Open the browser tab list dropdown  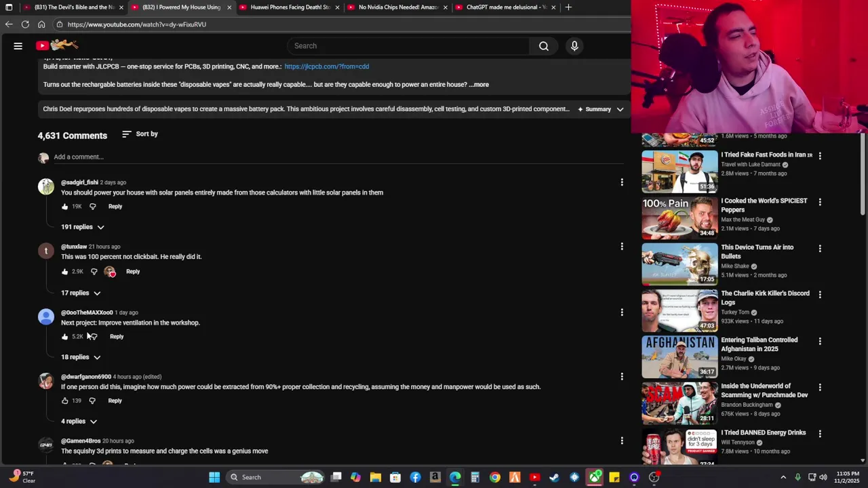tap(9, 7)
